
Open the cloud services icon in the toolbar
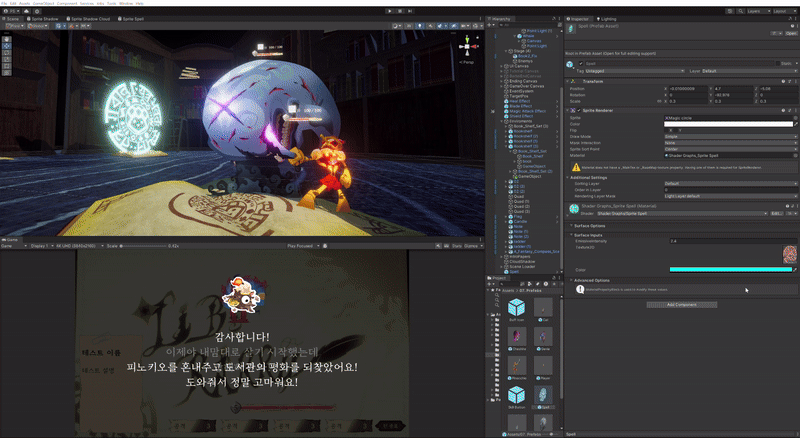tap(27, 11)
